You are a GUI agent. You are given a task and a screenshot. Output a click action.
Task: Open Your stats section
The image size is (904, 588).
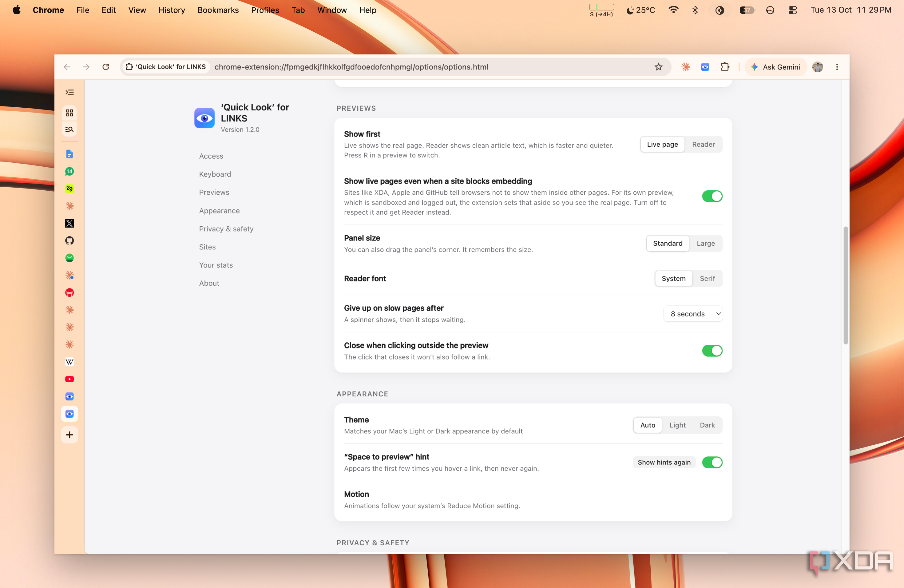pyautogui.click(x=216, y=265)
